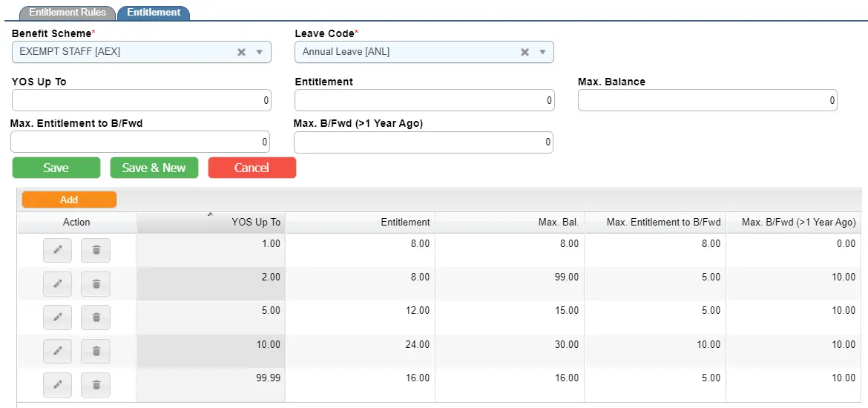Viewport: 868px width, 408px height.
Task: Select the Entitlement tab
Action: (x=154, y=12)
